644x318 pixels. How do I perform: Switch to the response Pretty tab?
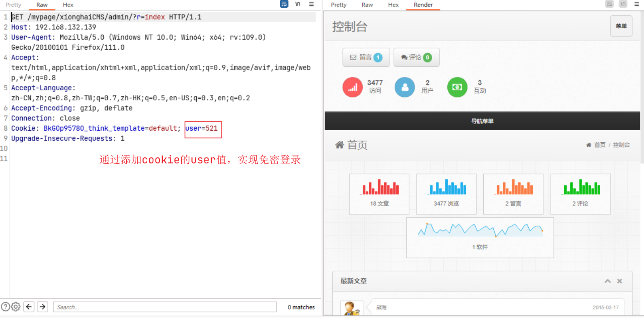[338, 5]
